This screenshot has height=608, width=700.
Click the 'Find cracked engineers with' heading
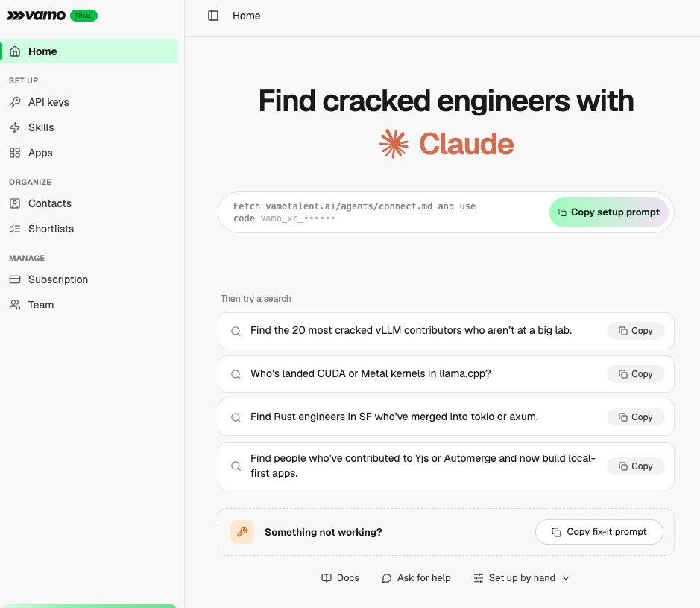(446, 101)
